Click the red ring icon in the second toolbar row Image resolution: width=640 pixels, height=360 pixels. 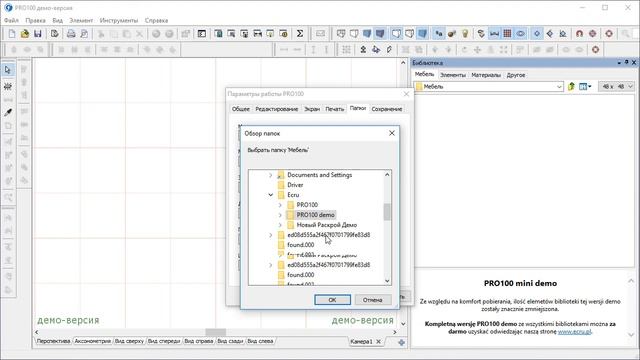[596, 50]
